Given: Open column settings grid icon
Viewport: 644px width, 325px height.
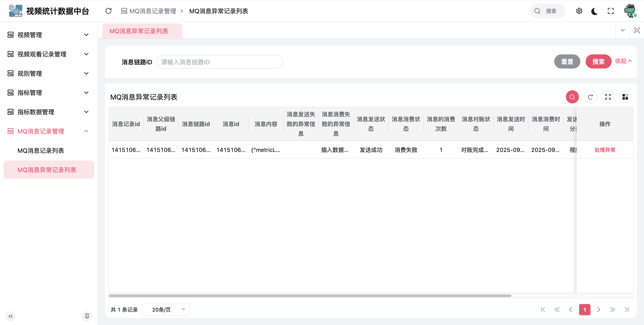Looking at the screenshot, I should tap(625, 97).
